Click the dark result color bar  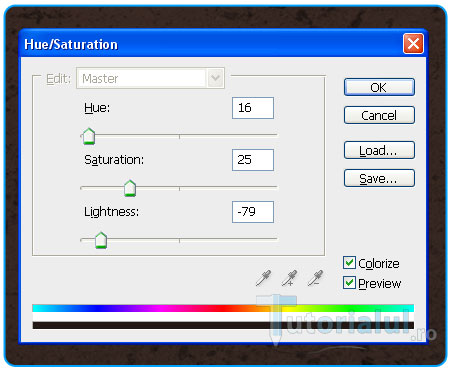(x=223, y=325)
